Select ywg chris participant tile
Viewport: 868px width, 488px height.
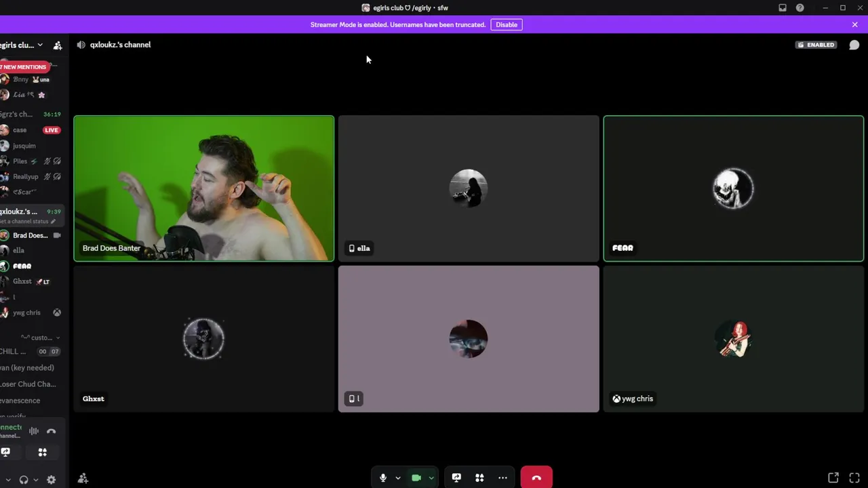(x=733, y=339)
